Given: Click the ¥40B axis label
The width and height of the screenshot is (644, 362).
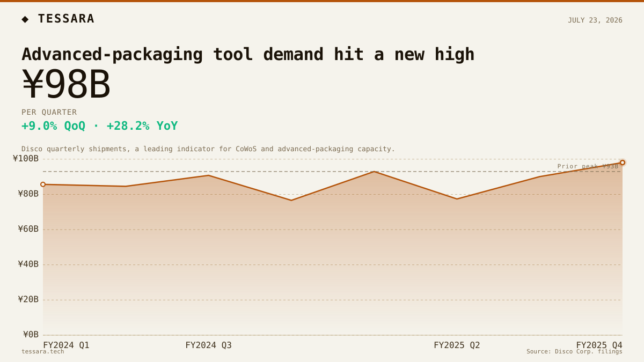Looking at the screenshot, I should [x=28, y=264].
